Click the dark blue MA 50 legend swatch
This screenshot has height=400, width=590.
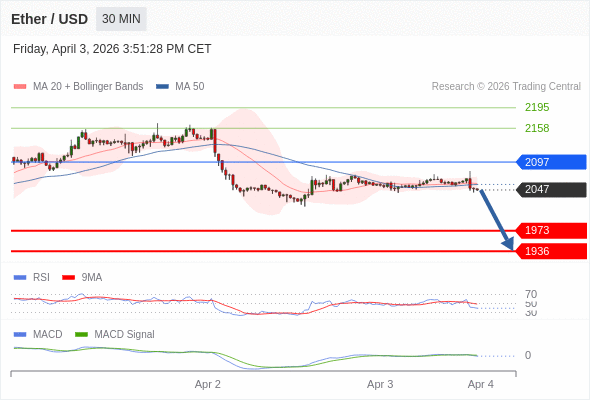162,87
